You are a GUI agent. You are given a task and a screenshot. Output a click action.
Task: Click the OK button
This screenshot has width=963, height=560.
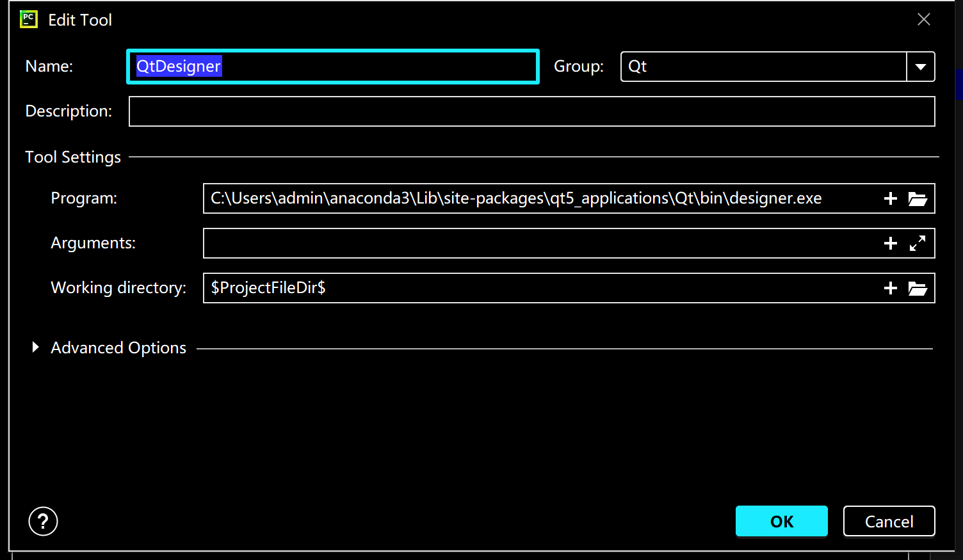pos(781,521)
